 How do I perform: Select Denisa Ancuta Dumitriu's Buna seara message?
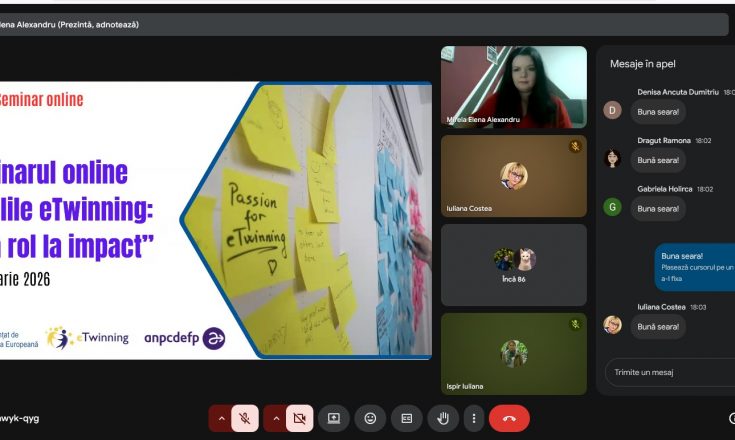point(658,112)
